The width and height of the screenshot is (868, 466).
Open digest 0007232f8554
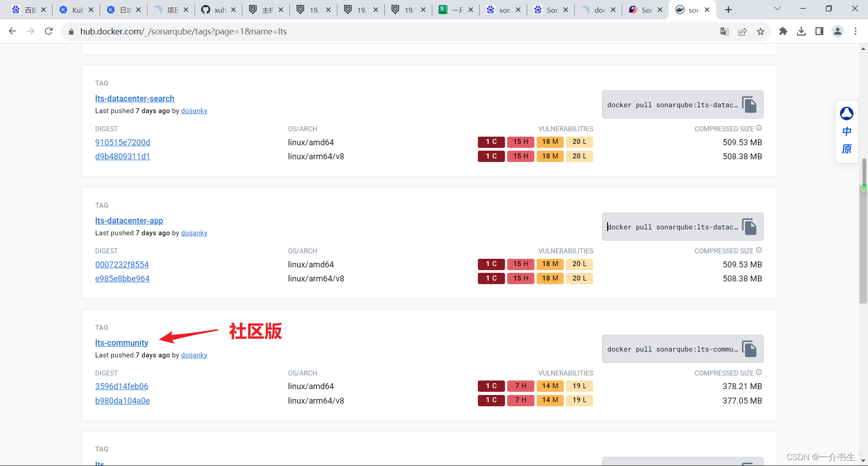coord(122,264)
